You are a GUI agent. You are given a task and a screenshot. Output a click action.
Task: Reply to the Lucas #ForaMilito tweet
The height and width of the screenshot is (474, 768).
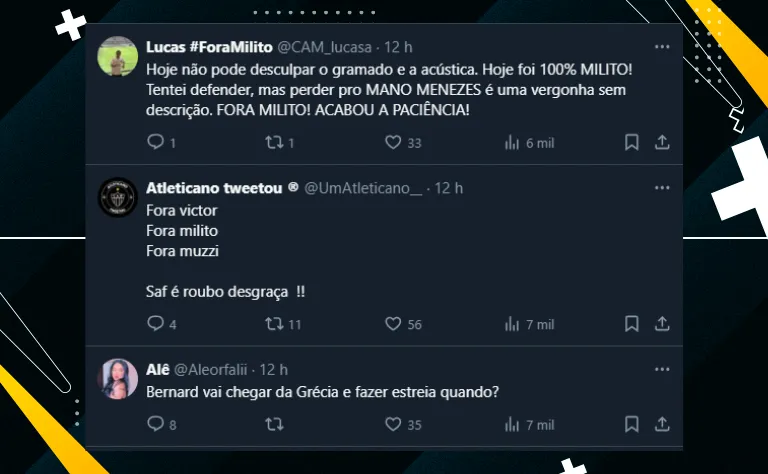(155, 142)
